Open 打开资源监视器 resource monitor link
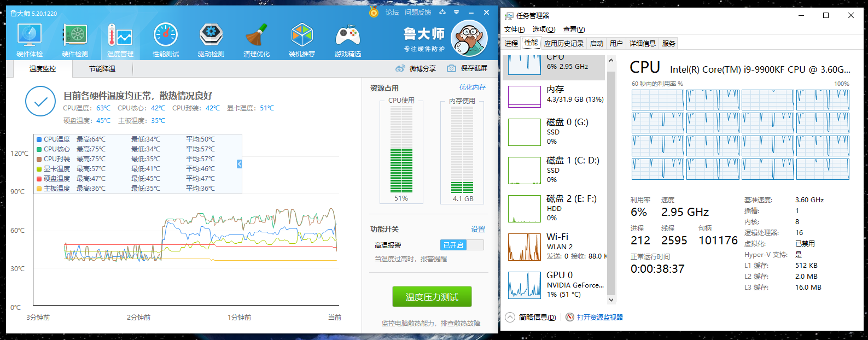 point(600,318)
